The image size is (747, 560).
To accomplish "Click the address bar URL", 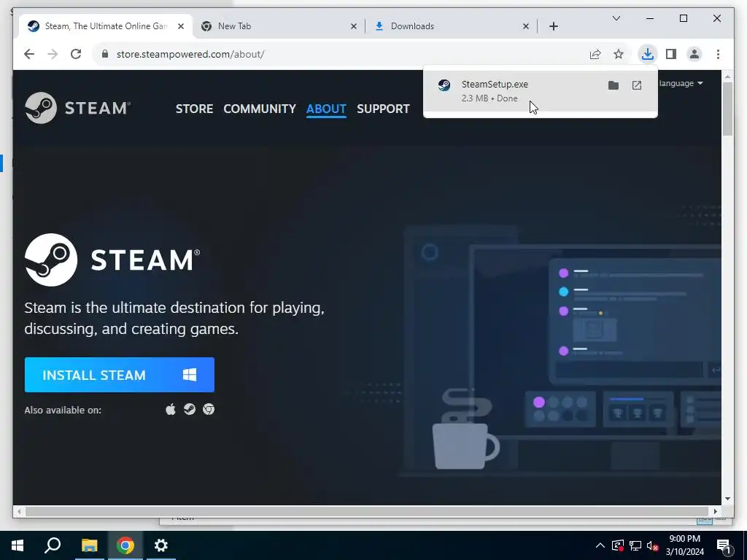I will point(190,54).
